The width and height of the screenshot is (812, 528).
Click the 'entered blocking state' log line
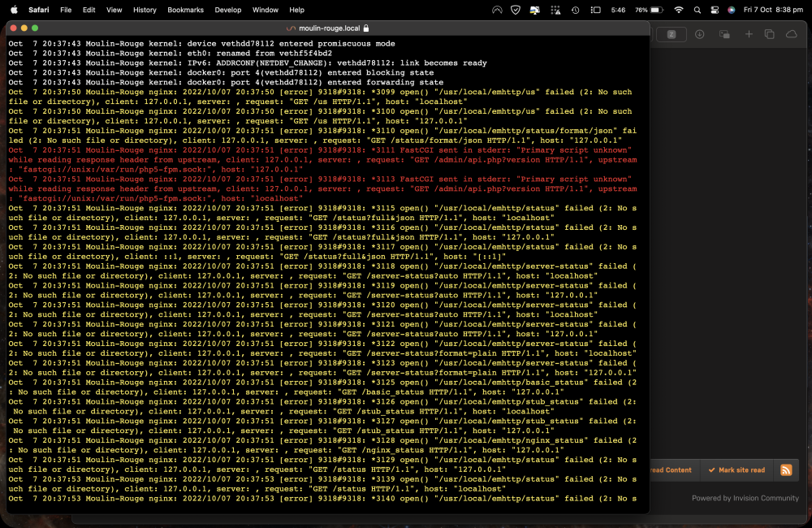coord(221,72)
